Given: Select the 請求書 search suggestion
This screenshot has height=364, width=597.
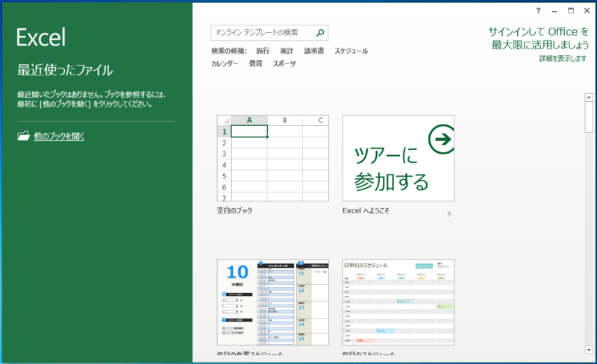Looking at the screenshot, I should (x=313, y=51).
